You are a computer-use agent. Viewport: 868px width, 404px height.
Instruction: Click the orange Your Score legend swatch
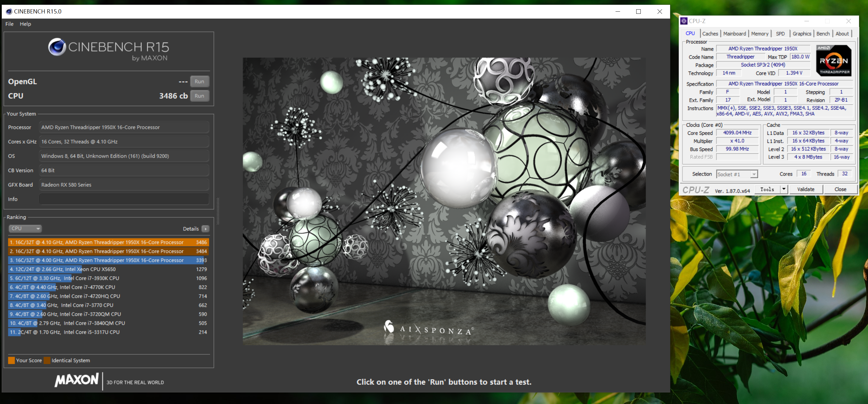point(11,360)
